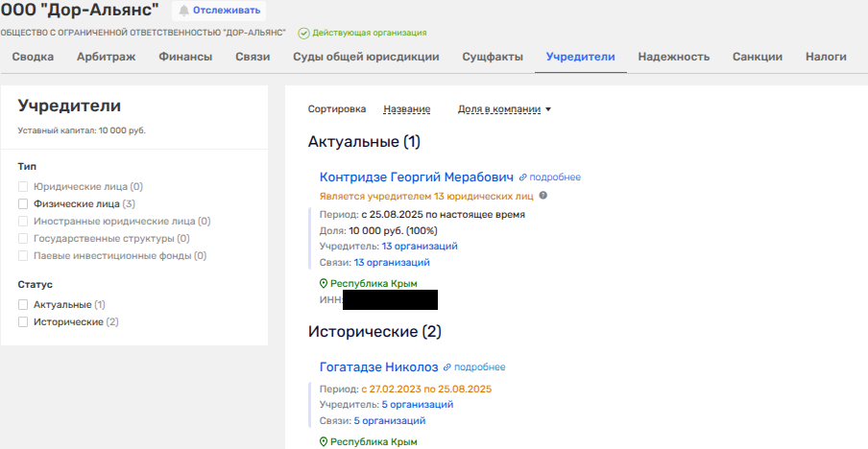The height and width of the screenshot is (449, 868).
Task: Click Связи: 5 организаций link
Action: pos(389,420)
